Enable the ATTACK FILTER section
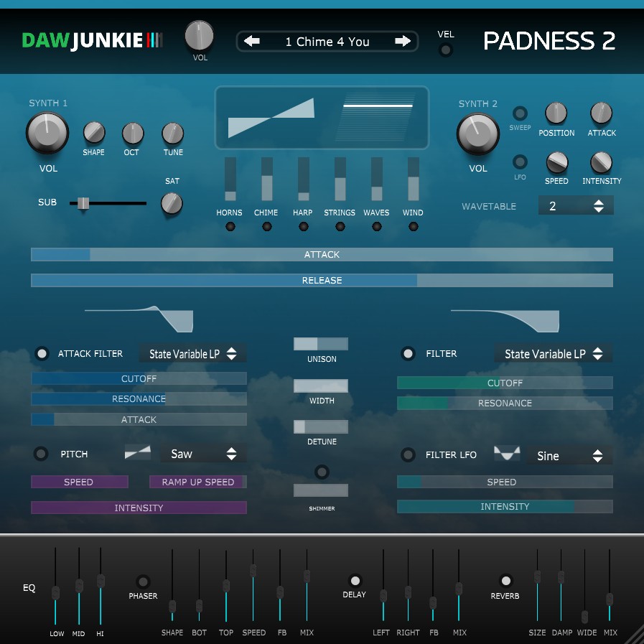 [x=41, y=353]
